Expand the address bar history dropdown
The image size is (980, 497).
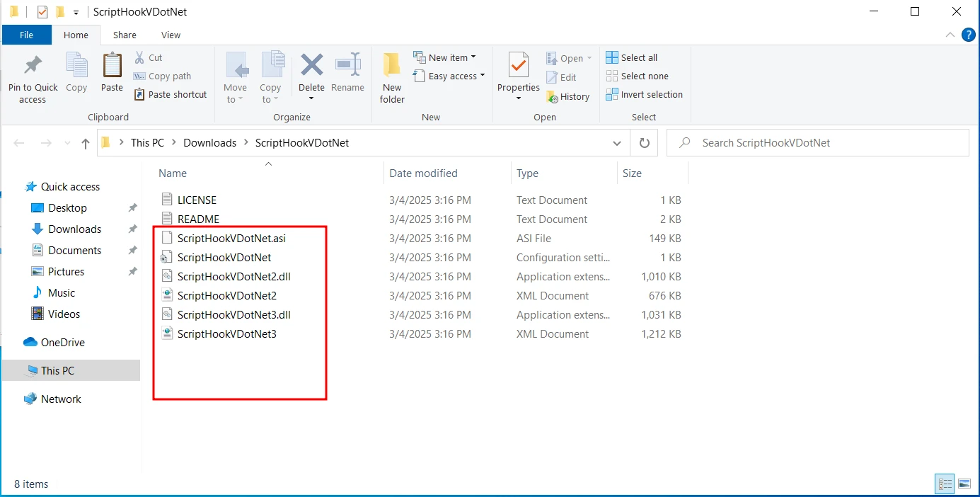(617, 142)
